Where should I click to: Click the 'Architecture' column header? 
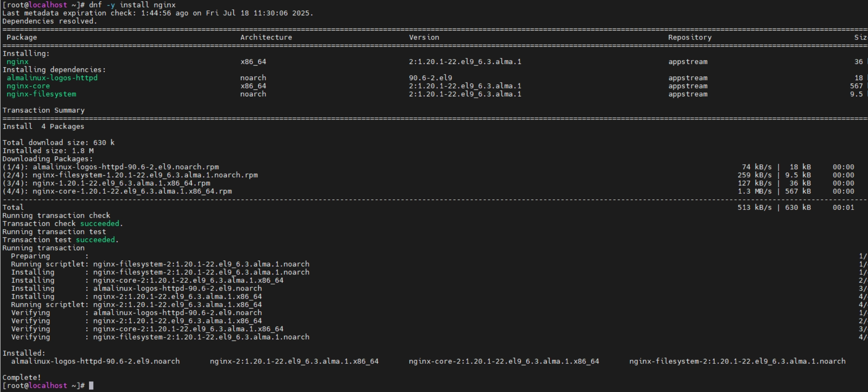(x=266, y=37)
